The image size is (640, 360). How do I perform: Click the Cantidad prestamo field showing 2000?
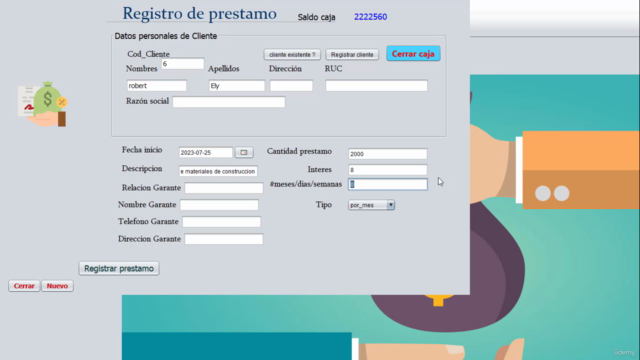coord(388,153)
